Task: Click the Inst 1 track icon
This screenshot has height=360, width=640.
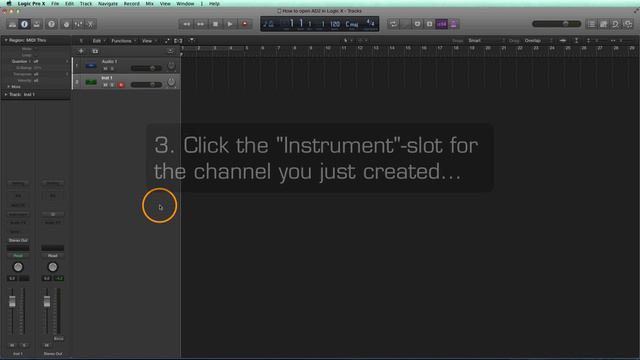Action: [x=91, y=82]
